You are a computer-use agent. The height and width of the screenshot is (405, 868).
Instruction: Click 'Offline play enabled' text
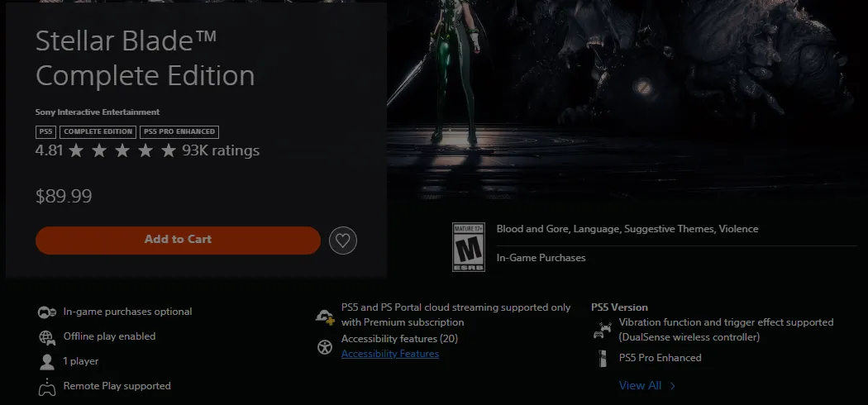(x=110, y=336)
